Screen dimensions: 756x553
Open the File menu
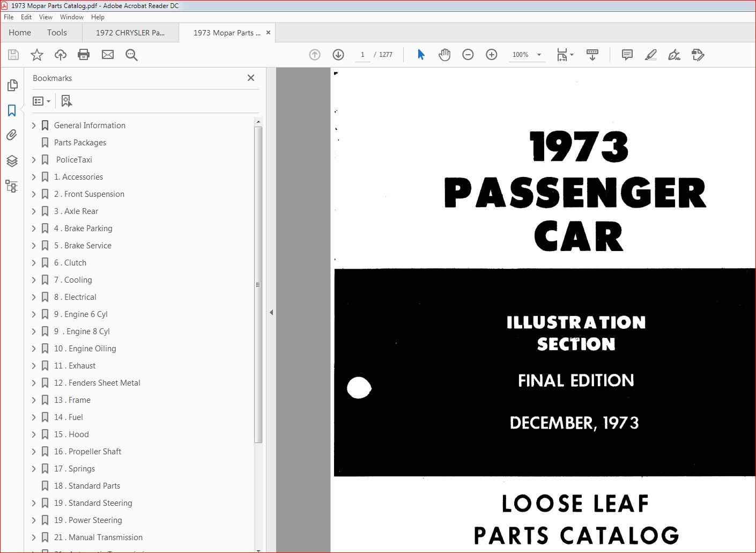click(x=9, y=17)
